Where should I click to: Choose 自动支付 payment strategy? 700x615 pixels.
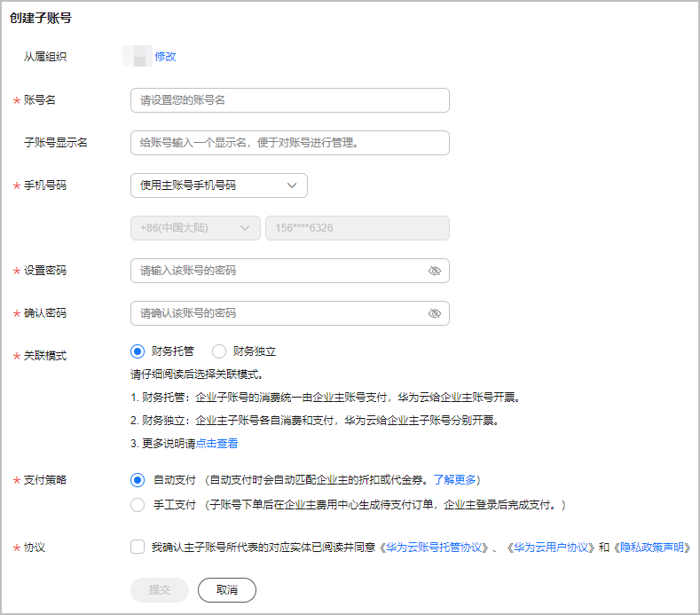point(138,480)
